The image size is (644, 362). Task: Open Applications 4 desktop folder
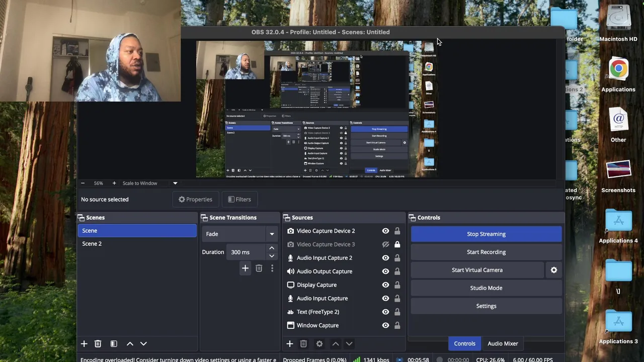pyautogui.click(x=618, y=226)
